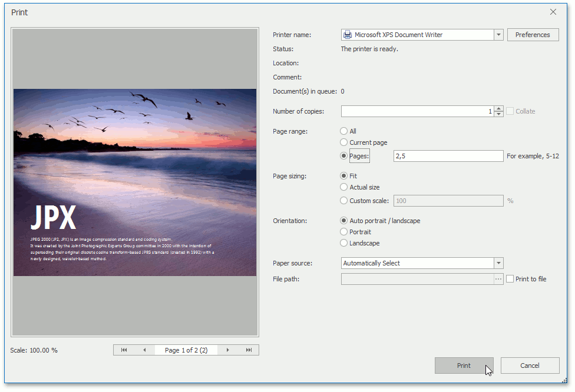The width and height of the screenshot is (575, 392).
Task: Click Print to start printing
Action: coord(464,366)
